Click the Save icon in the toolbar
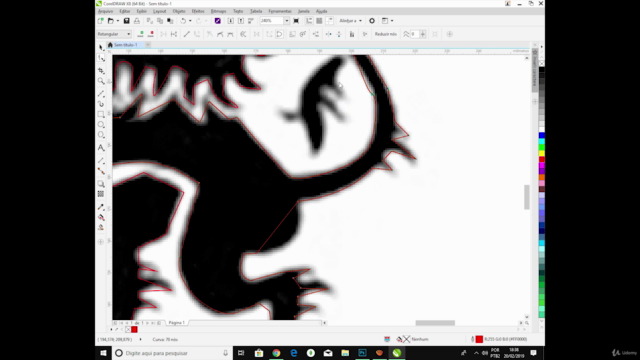Image resolution: width=640 pixels, height=360 pixels. [127, 21]
